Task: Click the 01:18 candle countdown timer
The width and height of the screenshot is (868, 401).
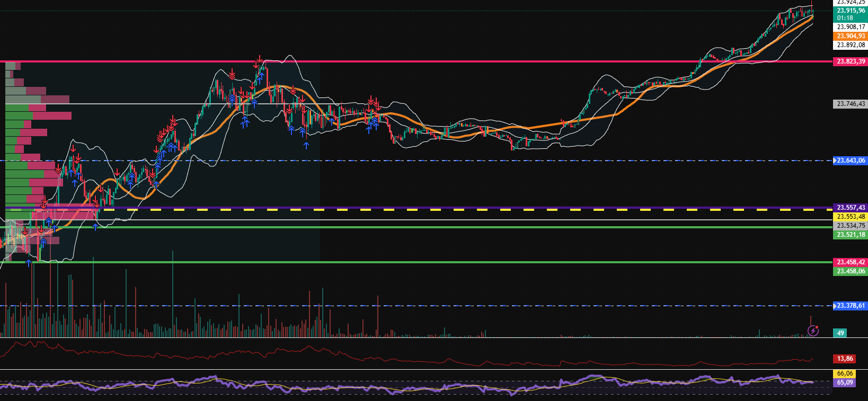Action: click(845, 18)
